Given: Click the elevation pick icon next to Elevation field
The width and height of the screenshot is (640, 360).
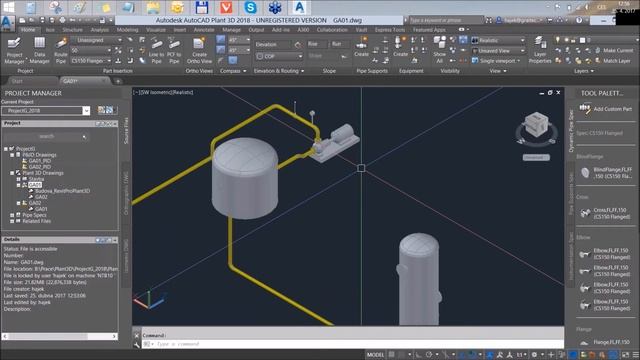Looking at the screenshot, I should tap(298, 44).
